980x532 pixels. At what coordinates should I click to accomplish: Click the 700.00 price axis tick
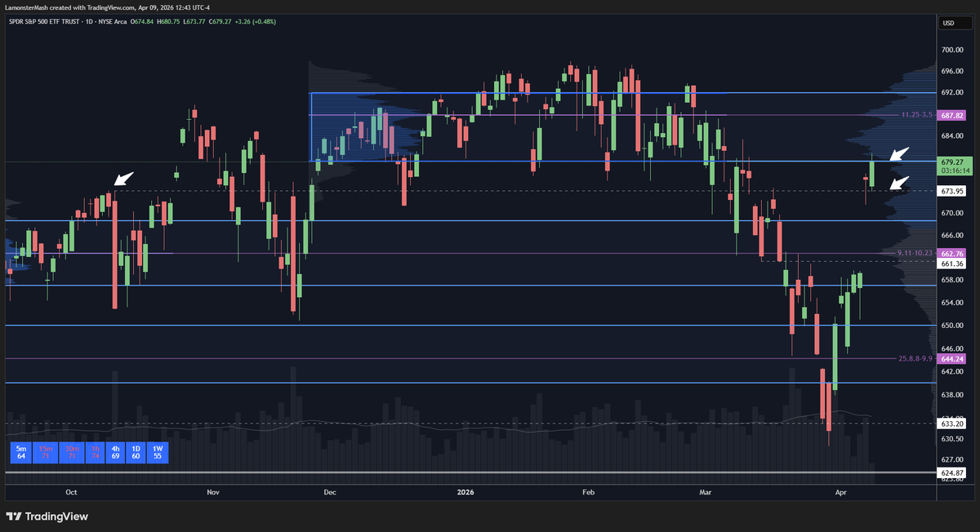point(952,50)
